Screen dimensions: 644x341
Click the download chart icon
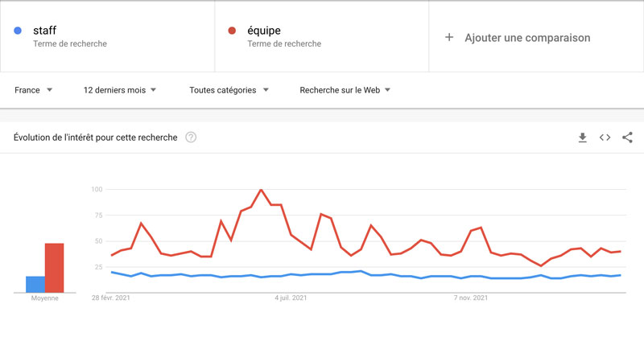coord(583,138)
